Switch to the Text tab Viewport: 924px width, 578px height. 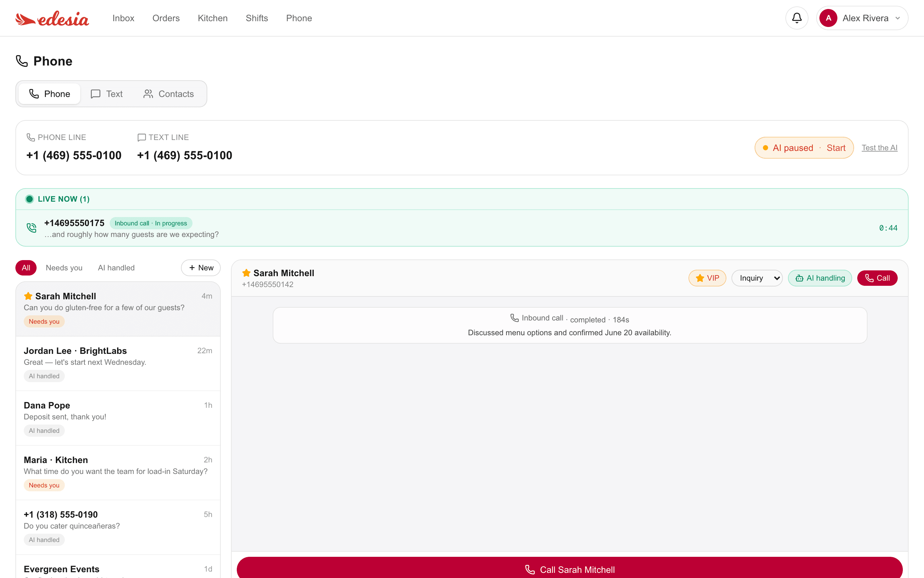107,94
